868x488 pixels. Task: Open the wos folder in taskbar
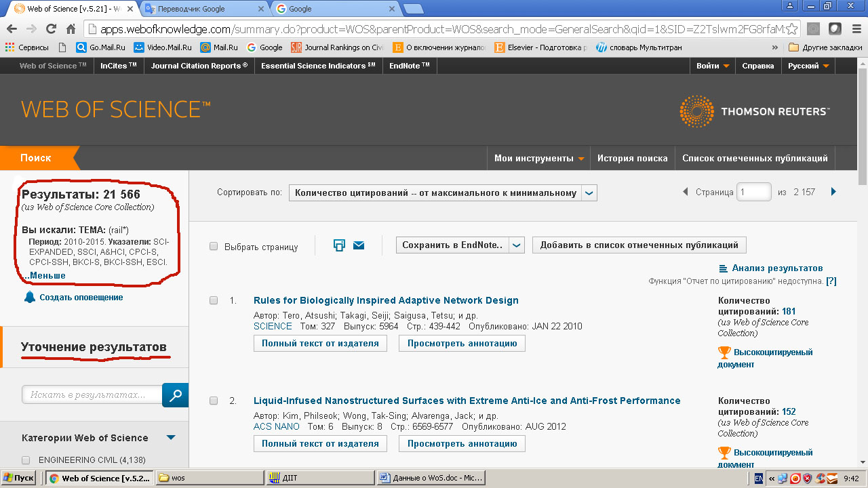click(210, 478)
